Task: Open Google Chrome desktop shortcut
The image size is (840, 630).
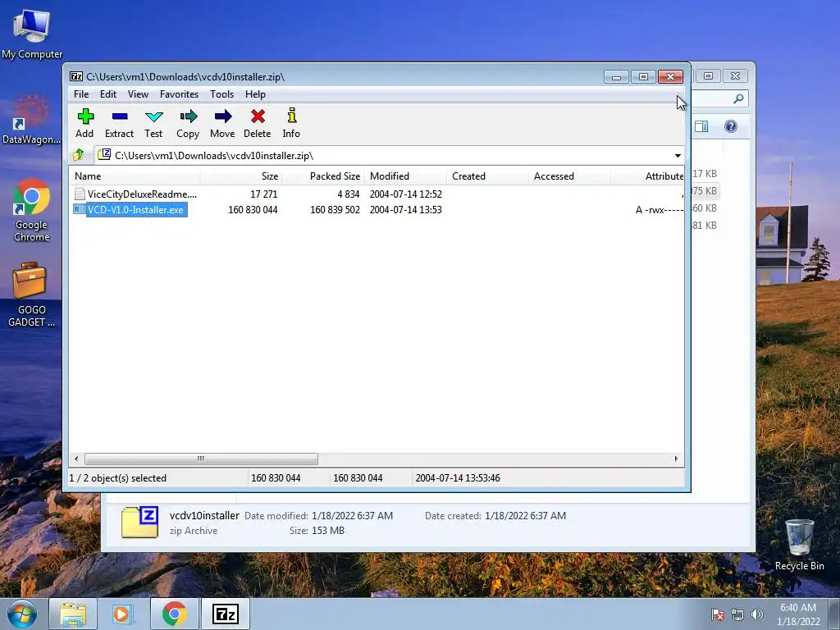Action: click(32, 210)
